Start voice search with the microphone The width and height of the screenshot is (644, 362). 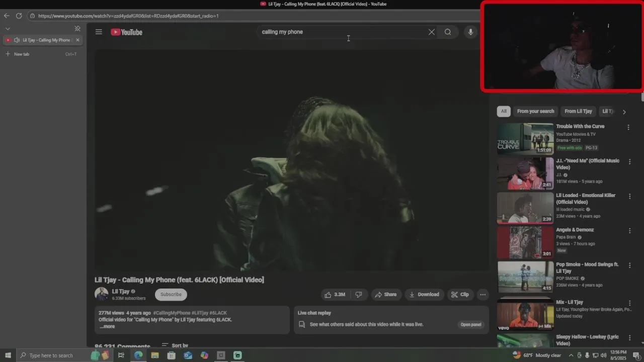470,32
